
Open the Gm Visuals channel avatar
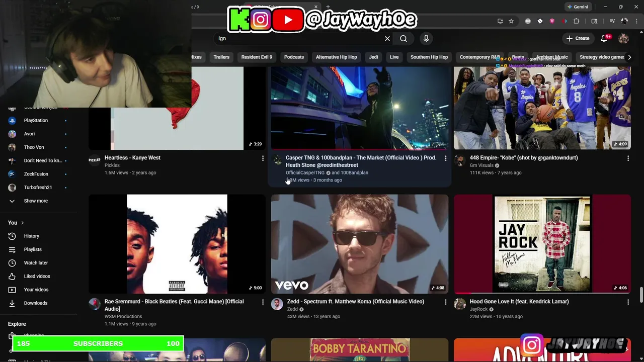(x=460, y=159)
